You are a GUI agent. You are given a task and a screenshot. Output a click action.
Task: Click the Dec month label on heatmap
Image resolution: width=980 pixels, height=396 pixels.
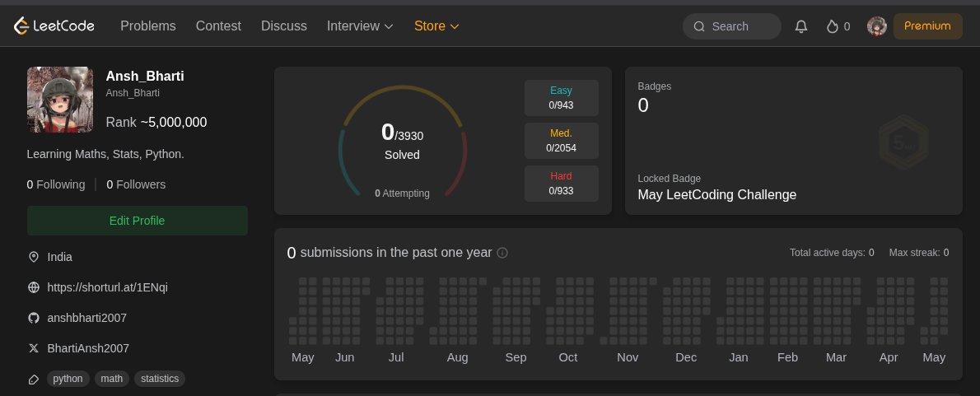coord(686,358)
